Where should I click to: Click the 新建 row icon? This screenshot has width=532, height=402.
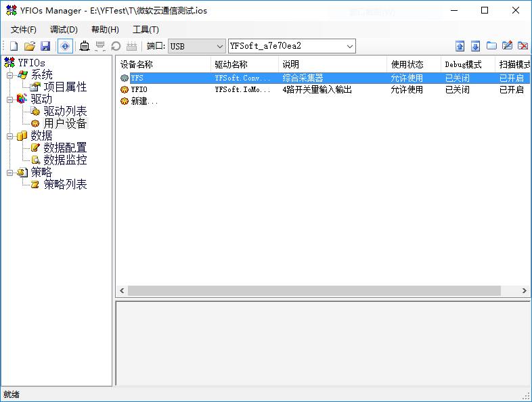[x=125, y=101]
